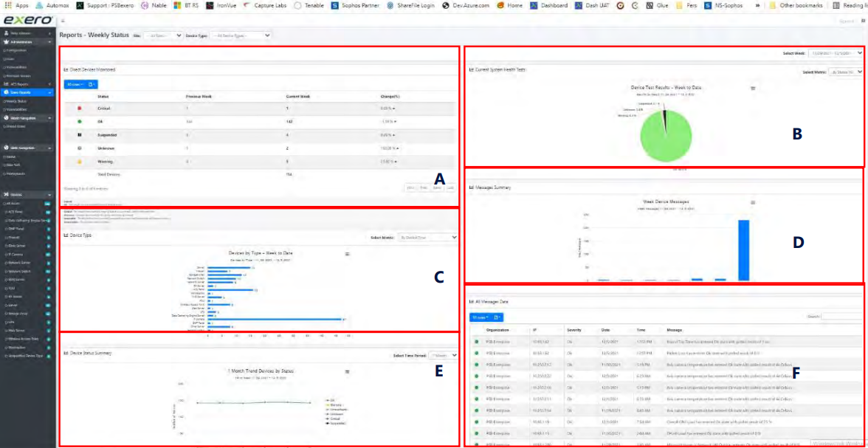The image size is (868, 448).
Task: Open Core Reports in the sidebar
Action: pos(22,92)
